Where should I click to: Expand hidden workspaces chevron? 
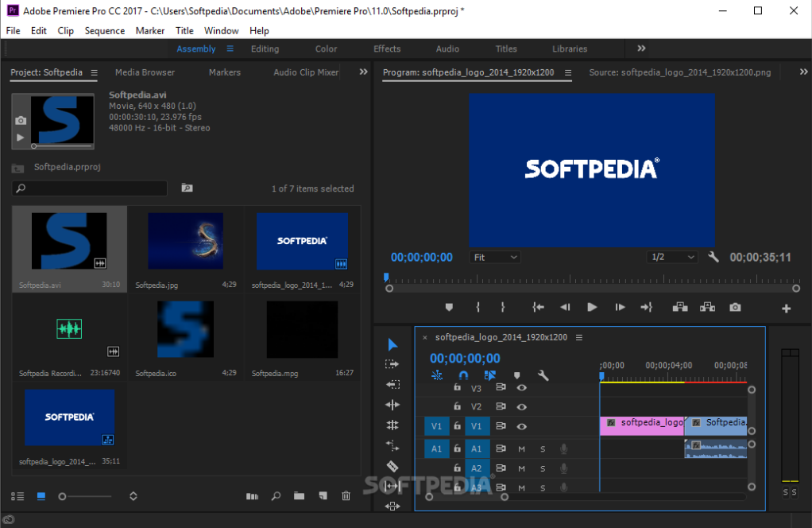pos(641,49)
